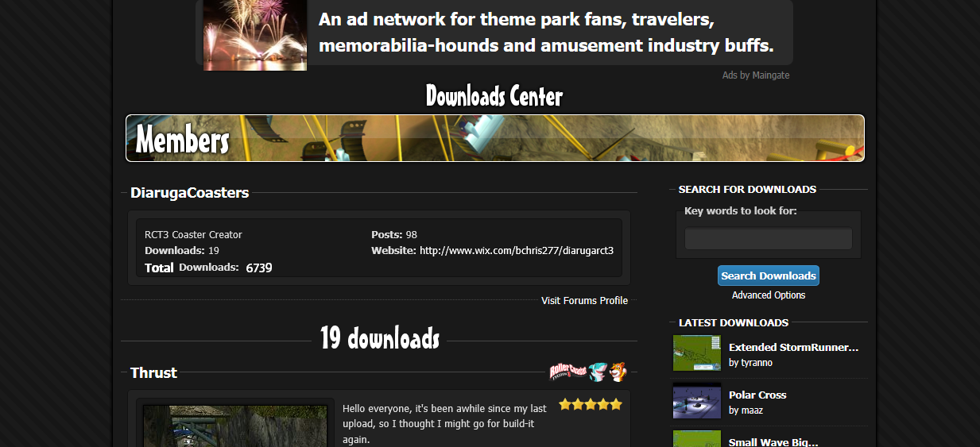The width and height of the screenshot is (980, 447).
Task: Open the Extended StormRunner thumbnail
Action: coord(697,353)
